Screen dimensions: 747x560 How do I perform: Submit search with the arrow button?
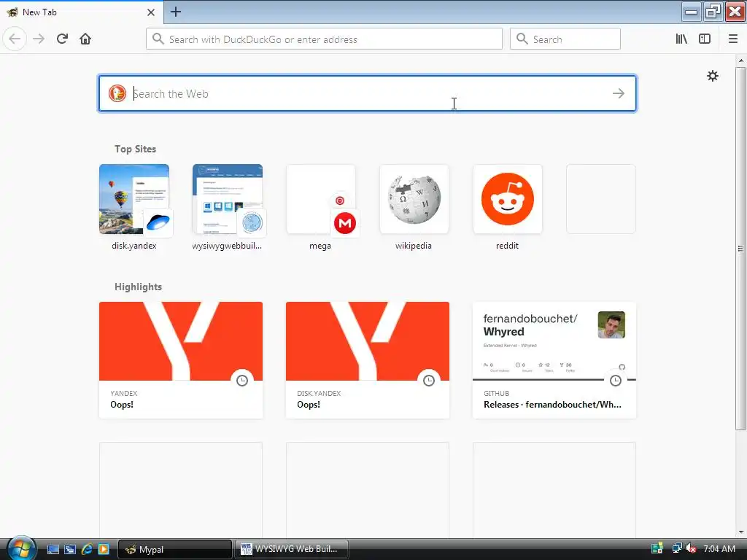pos(619,93)
